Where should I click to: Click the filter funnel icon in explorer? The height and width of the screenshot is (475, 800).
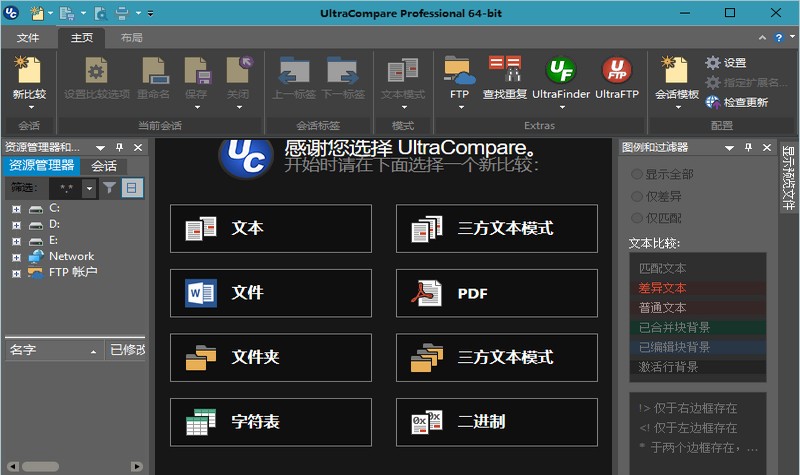coord(109,188)
